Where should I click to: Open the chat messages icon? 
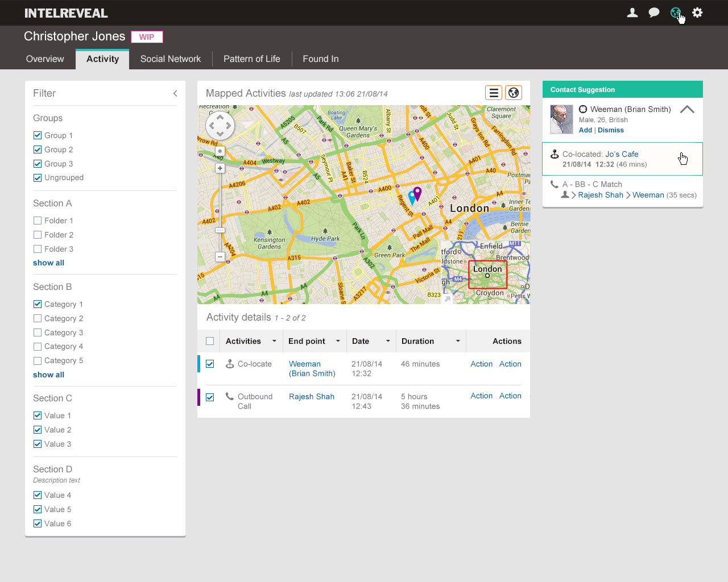click(x=654, y=13)
